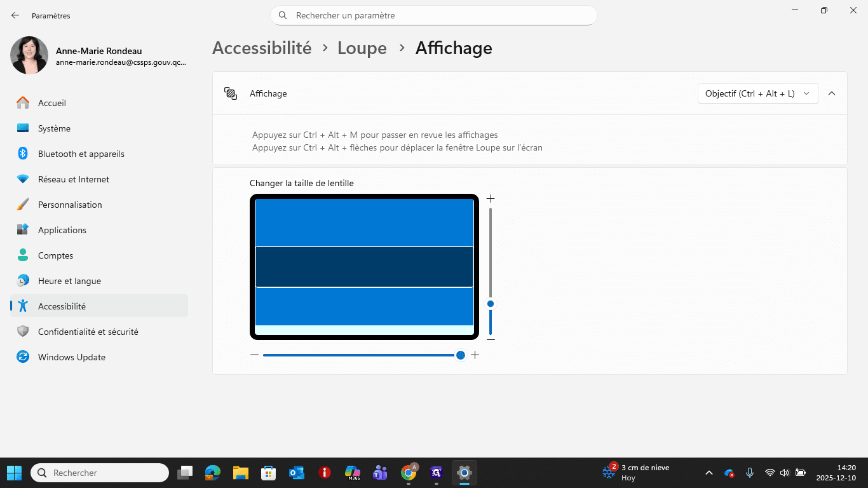
Task: Collapse the Affichage section chevron
Action: pyautogui.click(x=832, y=93)
